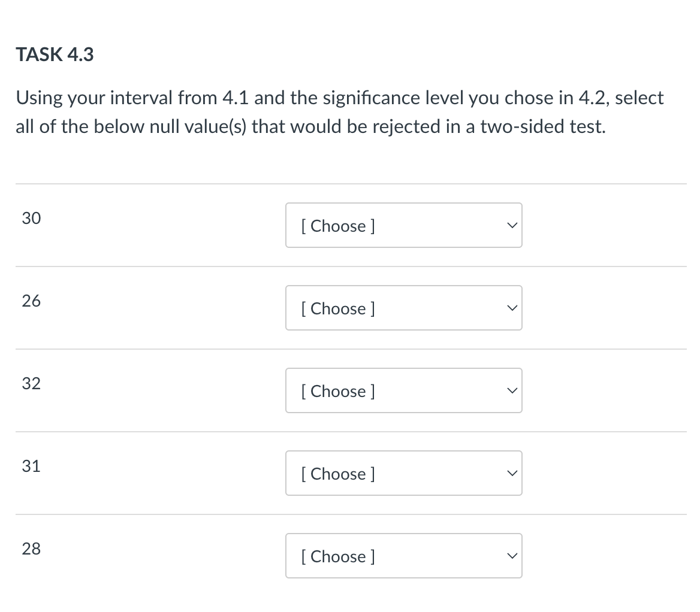
Task: Click the question text mentioning two-sided test
Action: point(340,112)
